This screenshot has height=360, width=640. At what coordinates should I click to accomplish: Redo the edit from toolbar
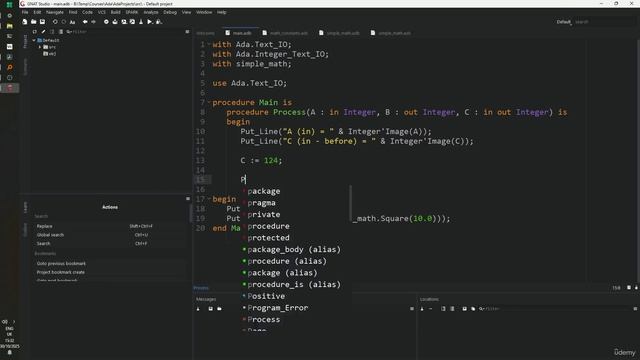63,22
